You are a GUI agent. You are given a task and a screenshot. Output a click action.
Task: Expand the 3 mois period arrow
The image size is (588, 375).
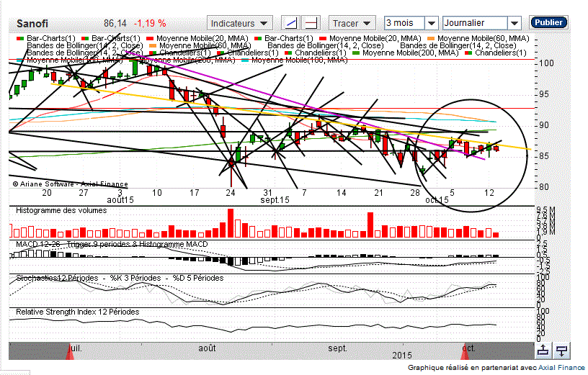click(432, 23)
